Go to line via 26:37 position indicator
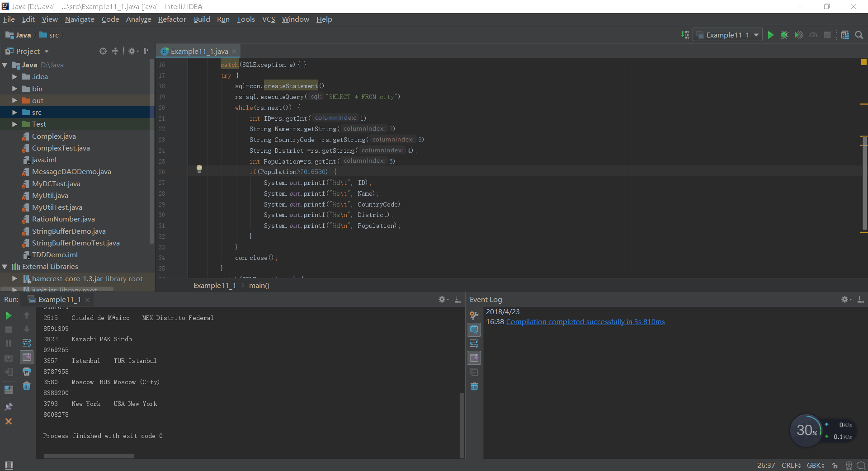The image size is (868, 471). click(x=766, y=466)
